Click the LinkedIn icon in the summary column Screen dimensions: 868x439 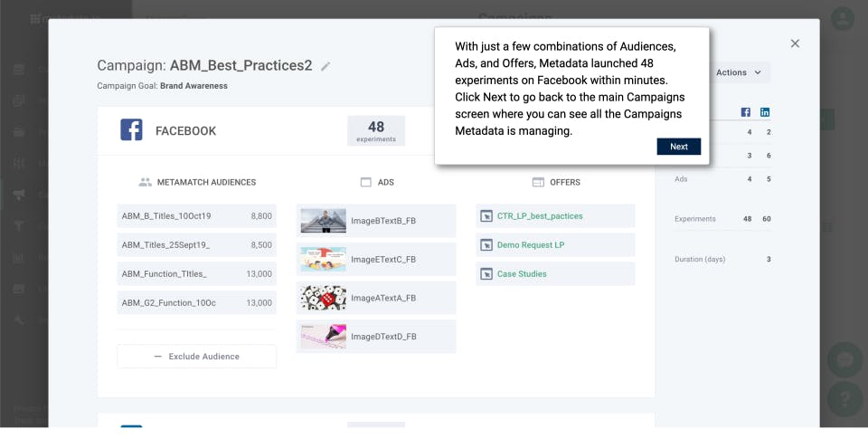coord(765,112)
